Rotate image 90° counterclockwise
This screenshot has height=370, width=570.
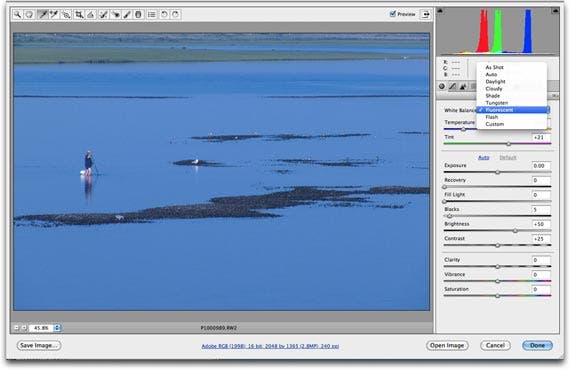pyautogui.click(x=164, y=15)
